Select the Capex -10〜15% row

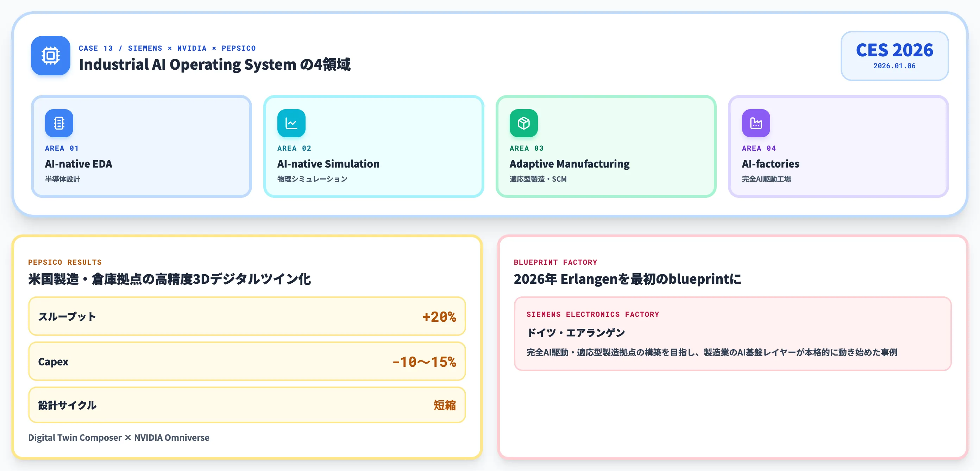click(x=247, y=361)
